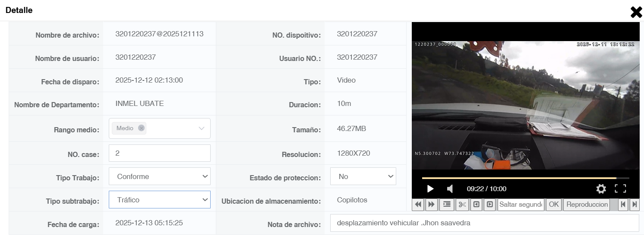Click the 09:22 / 10:00 time display

click(x=486, y=189)
